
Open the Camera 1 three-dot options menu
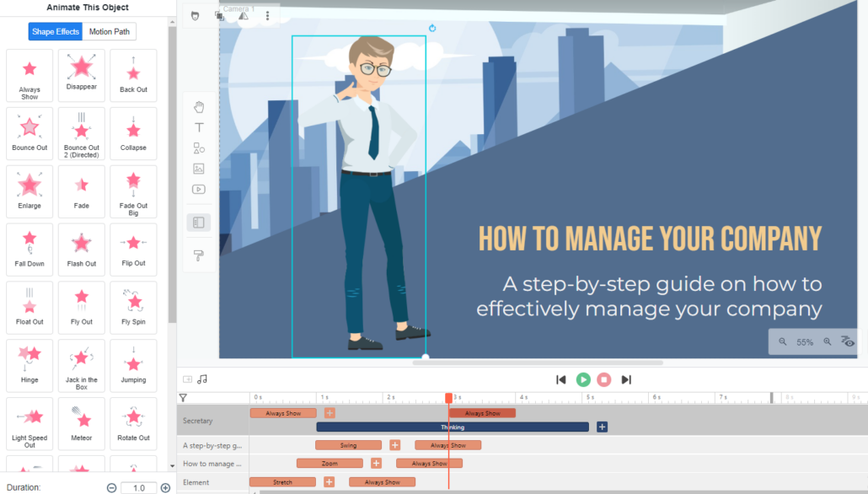tap(267, 14)
